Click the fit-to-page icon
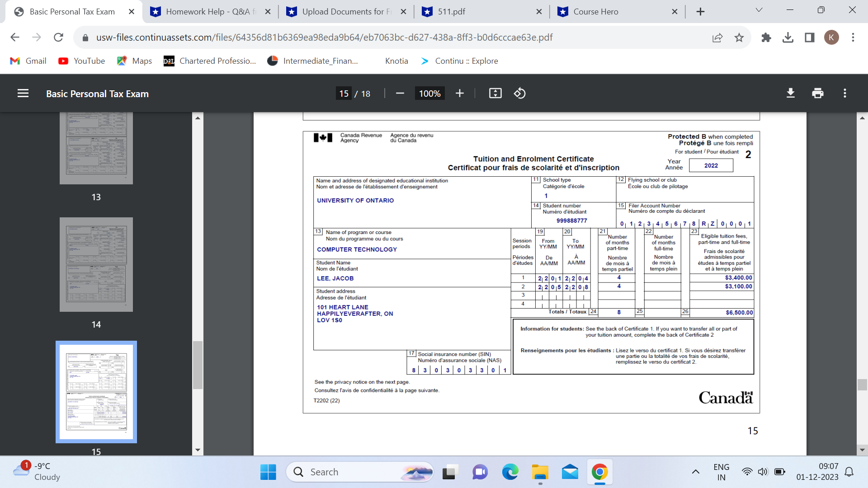This screenshot has width=868, height=488. point(495,93)
